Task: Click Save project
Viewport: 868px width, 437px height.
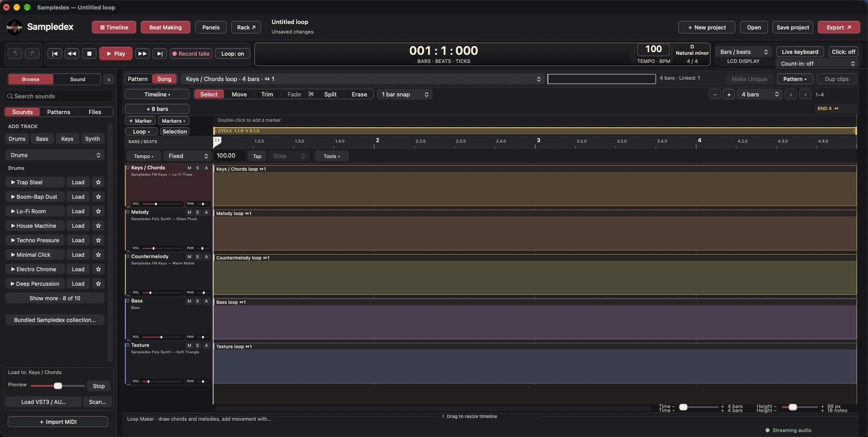Action: 792,27
